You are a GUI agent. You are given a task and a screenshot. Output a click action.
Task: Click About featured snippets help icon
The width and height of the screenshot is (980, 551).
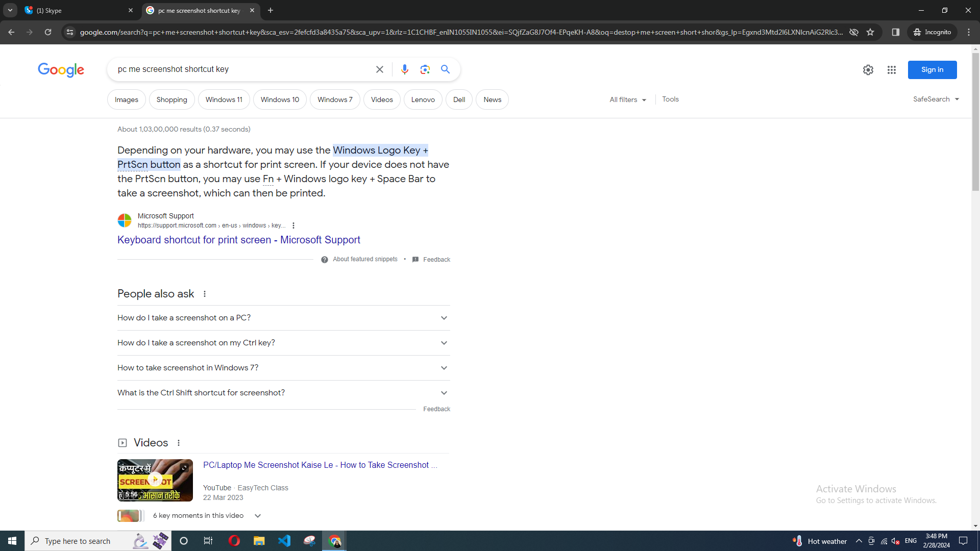[x=325, y=260]
